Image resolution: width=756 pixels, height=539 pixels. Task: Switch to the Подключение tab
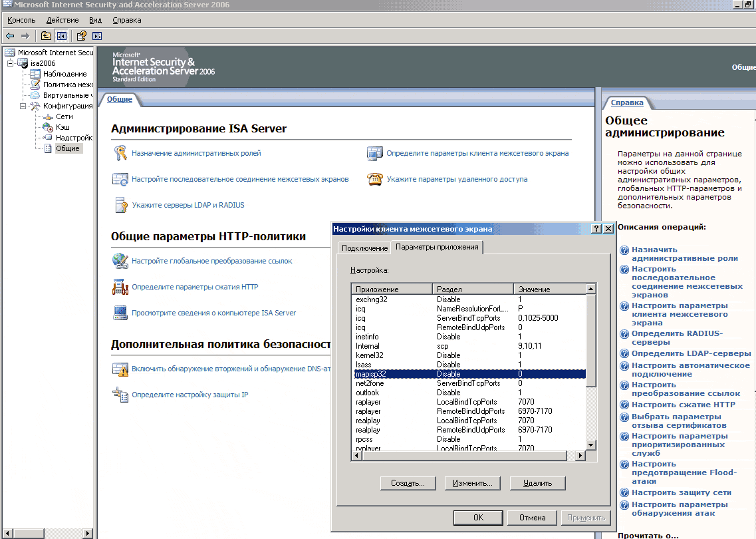[364, 248]
